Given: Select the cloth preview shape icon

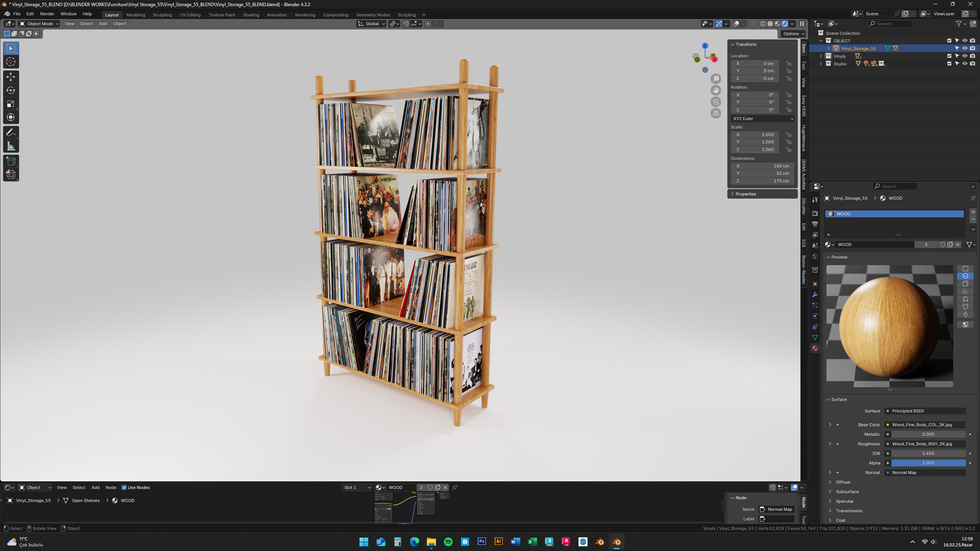Looking at the screenshot, I should point(965,306).
